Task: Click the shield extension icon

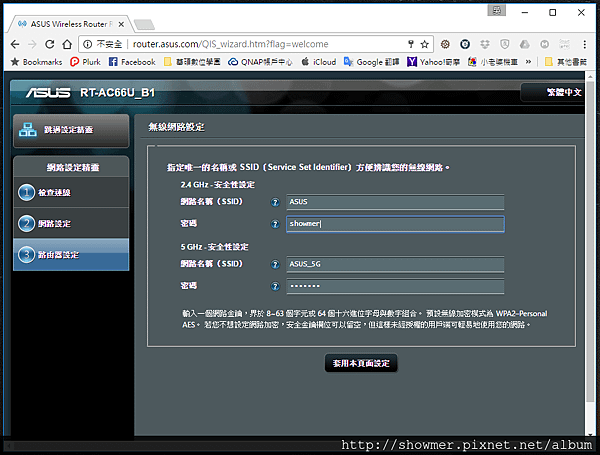Action: (505, 44)
